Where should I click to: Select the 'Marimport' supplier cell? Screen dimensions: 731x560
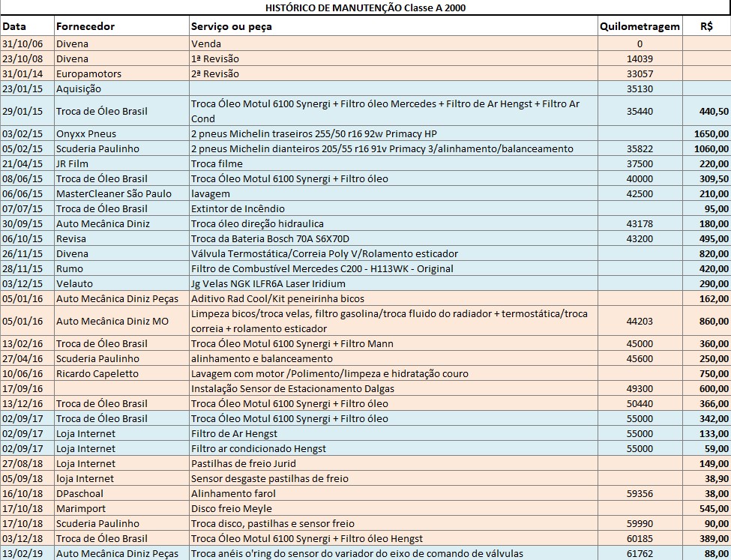click(x=121, y=508)
